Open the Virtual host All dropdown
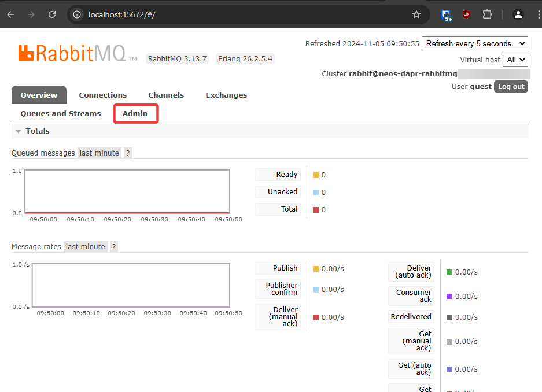This screenshot has width=542, height=392. [x=515, y=60]
